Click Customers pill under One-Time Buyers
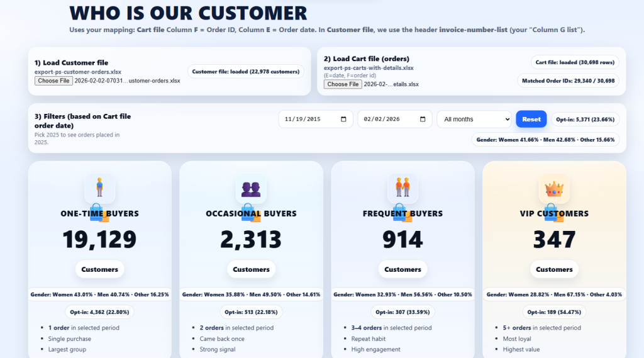 pos(100,269)
